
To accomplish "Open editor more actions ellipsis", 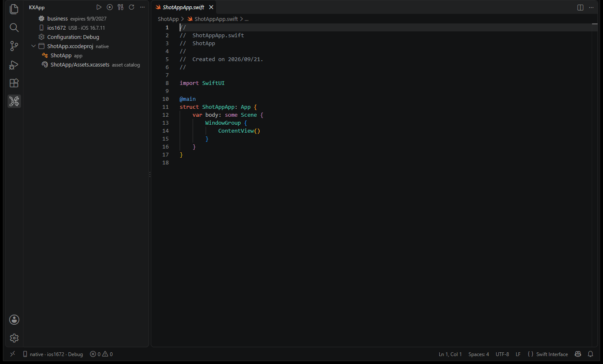I will (x=591, y=8).
